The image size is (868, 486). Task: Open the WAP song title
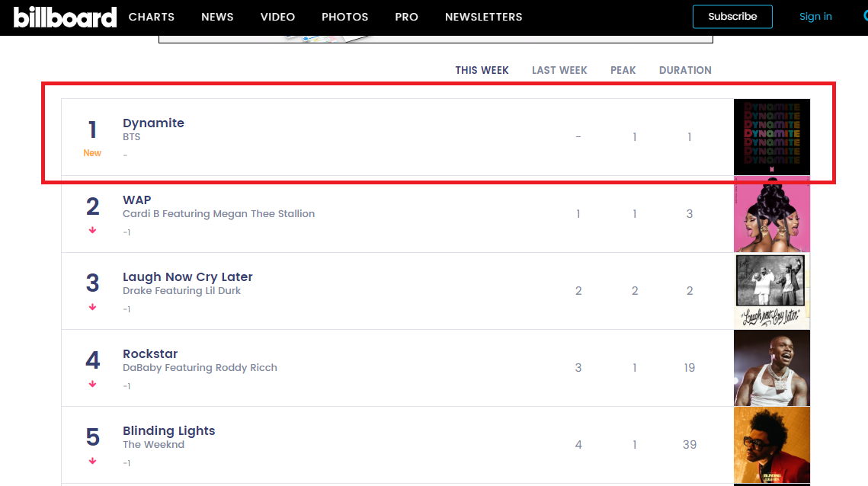136,200
